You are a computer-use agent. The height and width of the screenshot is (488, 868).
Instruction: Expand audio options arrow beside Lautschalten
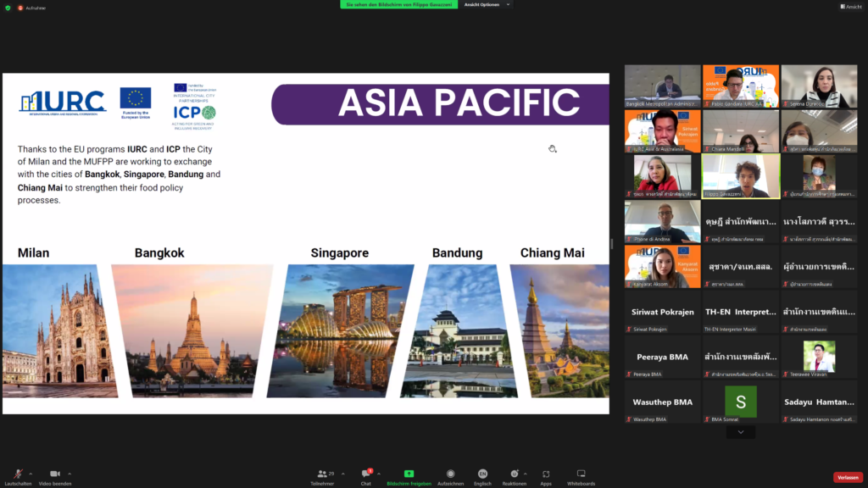tap(31, 474)
